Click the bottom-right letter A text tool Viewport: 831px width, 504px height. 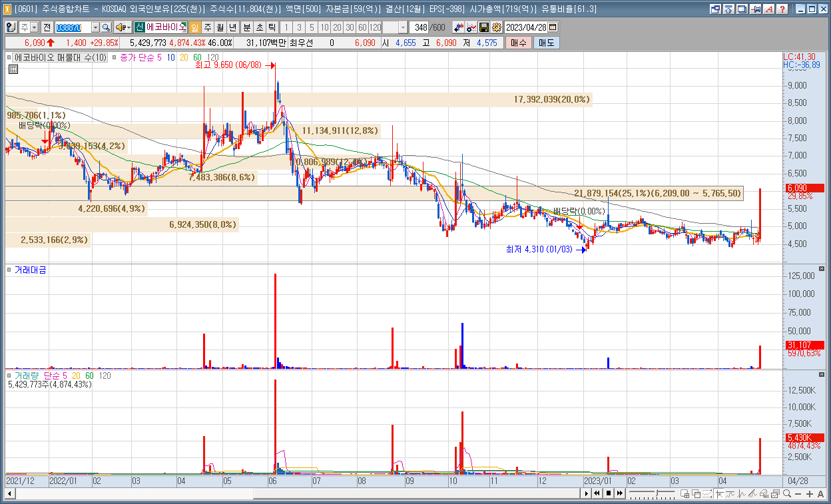pyautogui.click(x=820, y=494)
